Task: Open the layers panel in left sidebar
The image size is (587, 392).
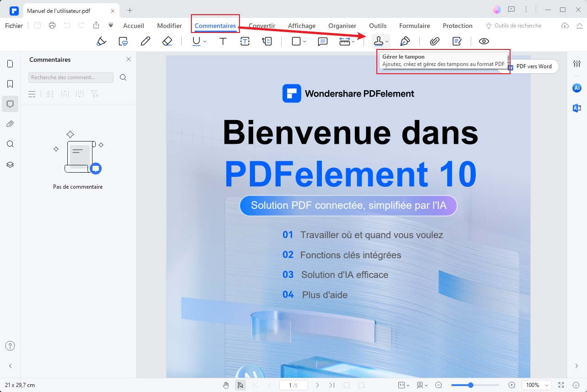Action: click(x=10, y=164)
